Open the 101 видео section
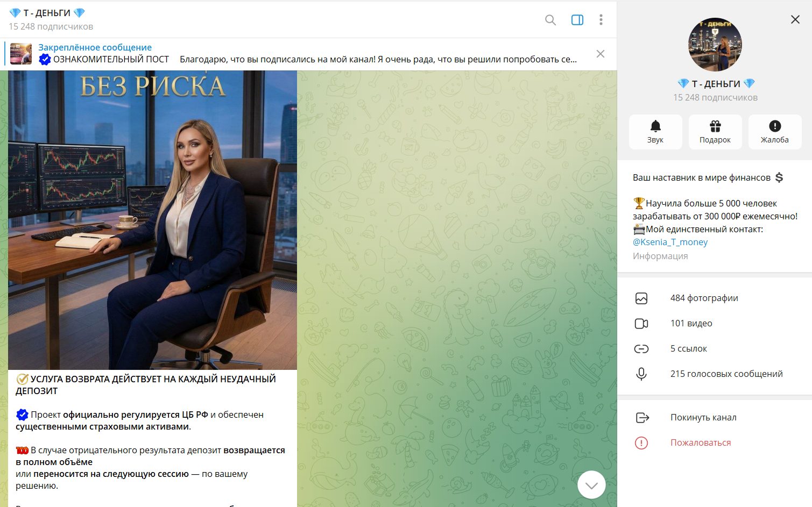This screenshot has height=507, width=812. click(715, 324)
